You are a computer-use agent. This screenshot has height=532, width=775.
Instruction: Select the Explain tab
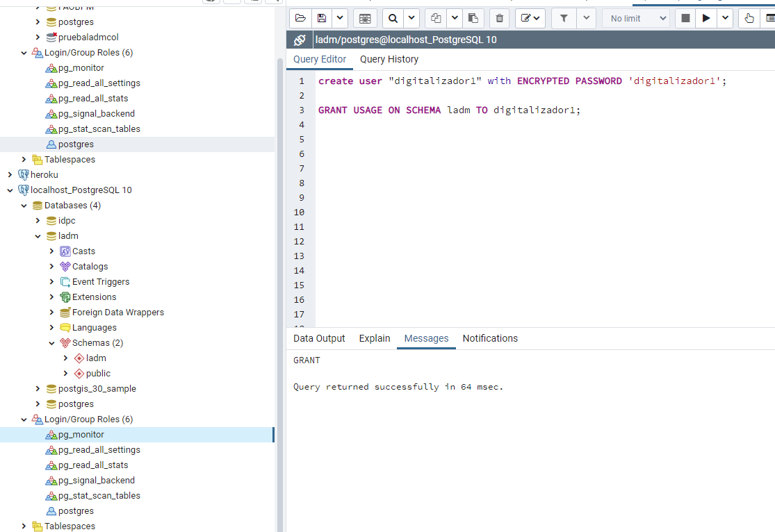pyautogui.click(x=374, y=338)
